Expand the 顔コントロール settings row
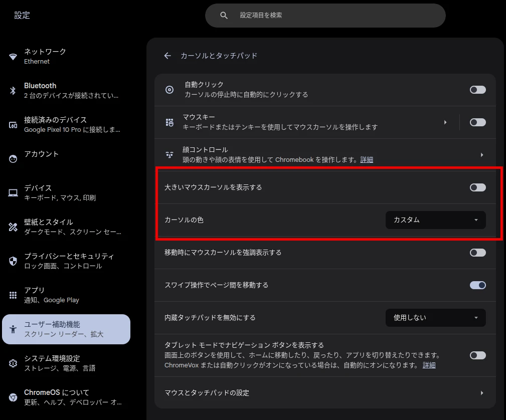The image size is (506, 420). 481,154
